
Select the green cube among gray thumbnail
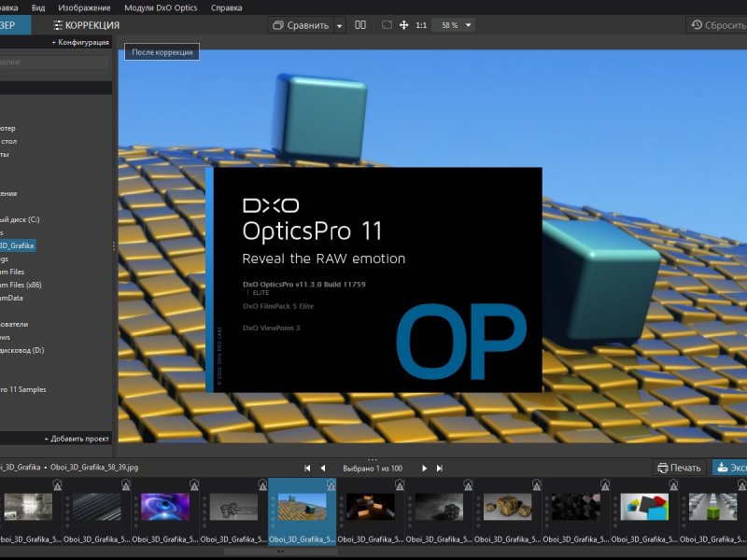712,507
